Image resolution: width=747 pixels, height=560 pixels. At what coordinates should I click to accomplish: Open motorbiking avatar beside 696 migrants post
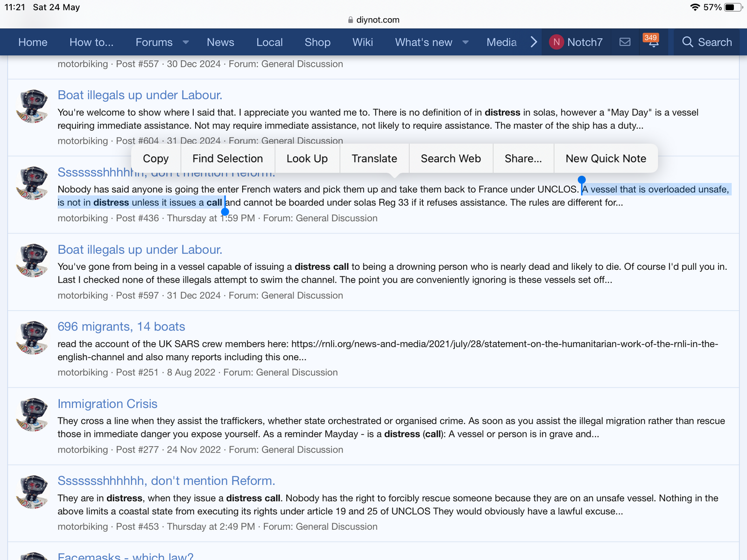32,337
